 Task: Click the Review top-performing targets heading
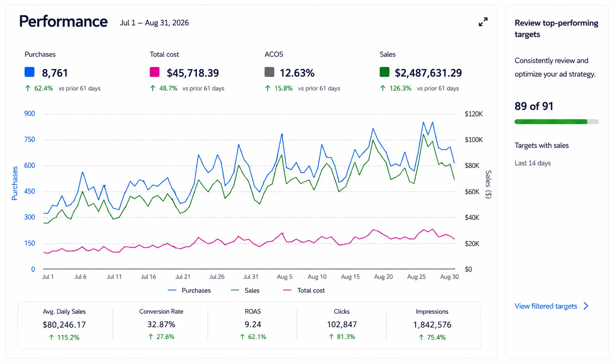556,29
